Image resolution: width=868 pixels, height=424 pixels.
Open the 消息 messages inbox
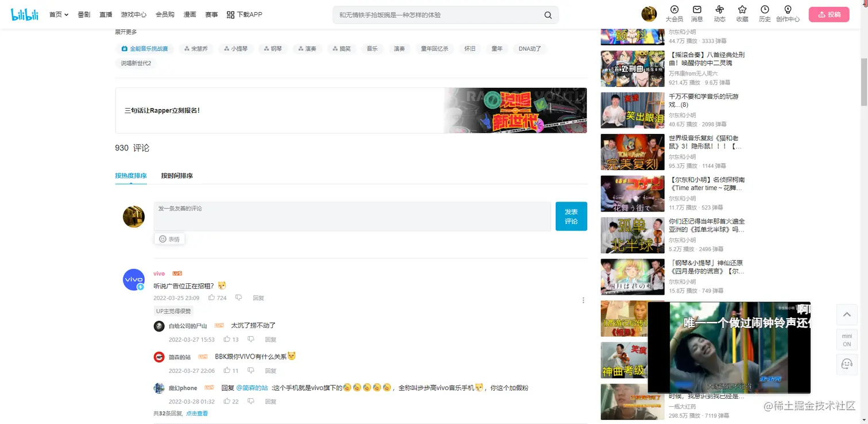(697, 14)
